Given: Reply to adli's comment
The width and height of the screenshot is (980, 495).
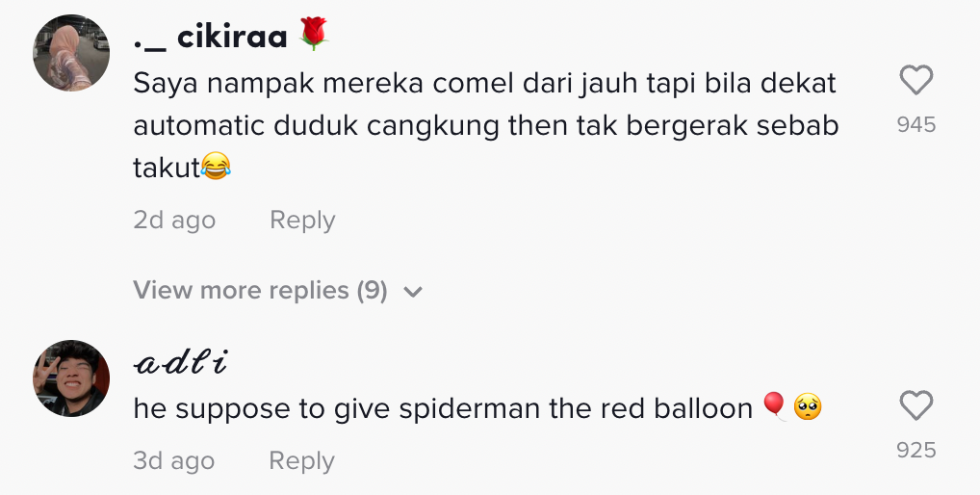Looking at the screenshot, I should (x=301, y=460).
